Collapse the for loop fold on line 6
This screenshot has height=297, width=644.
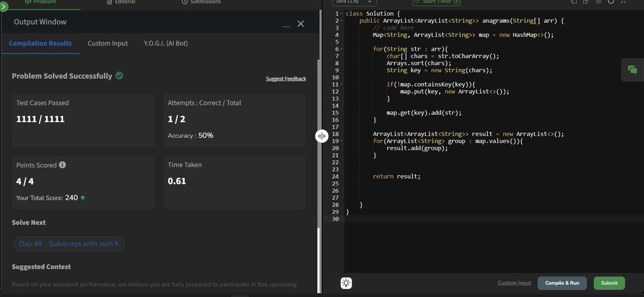[341, 49]
